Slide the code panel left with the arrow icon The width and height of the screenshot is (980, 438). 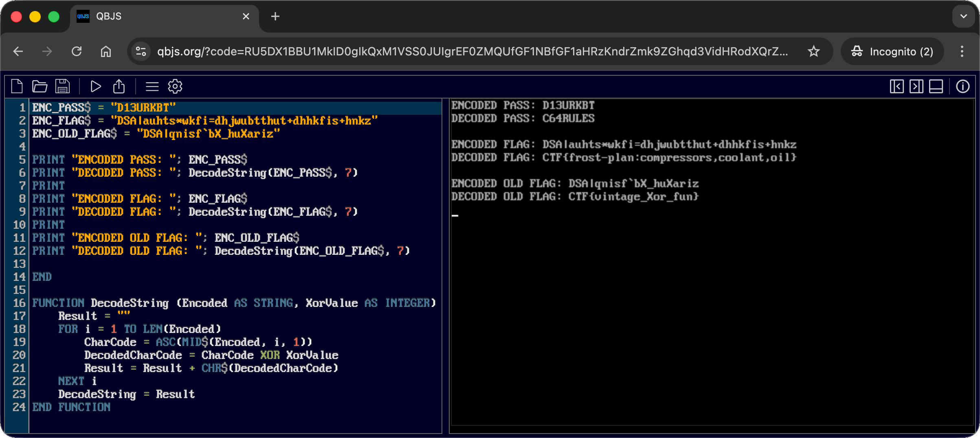click(x=897, y=86)
